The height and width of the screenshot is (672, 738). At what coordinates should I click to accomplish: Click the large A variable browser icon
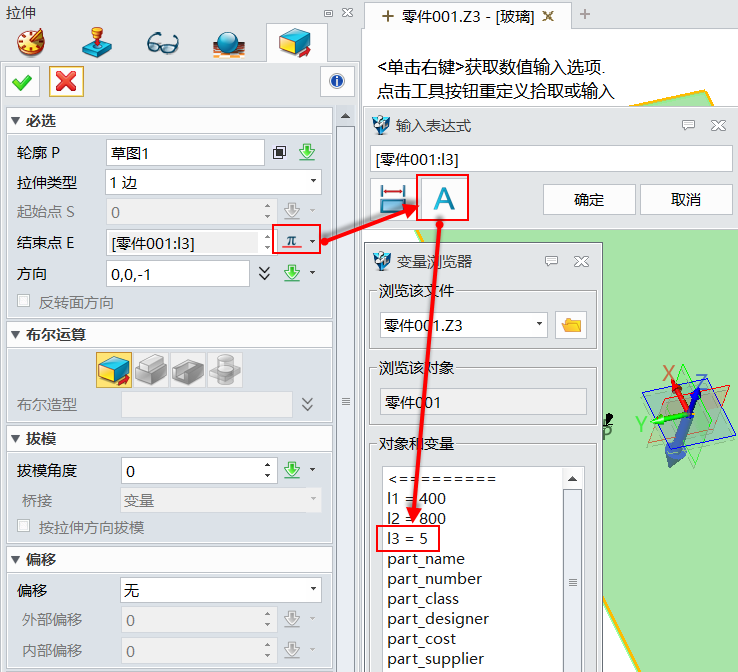(x=443, y=199)
